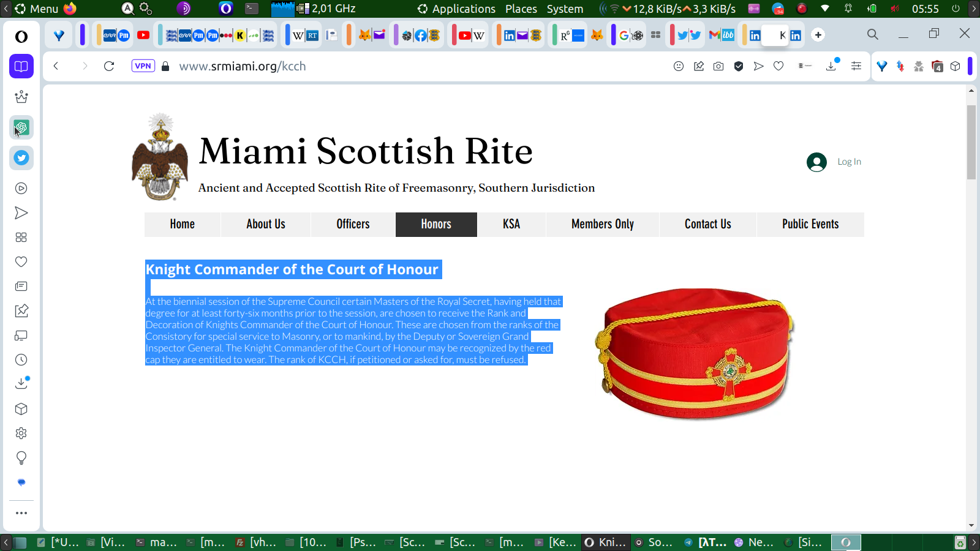Select the Honors menu item
Screen dimensions: 980x551
click(x=436, y=224)
